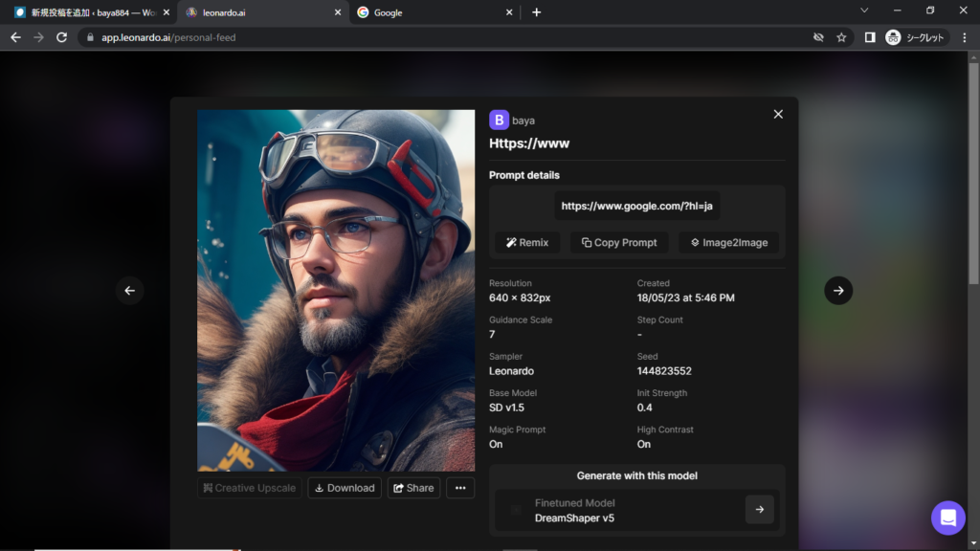
Task: Expand the tab search chevron
Action: click(x=864, y=11)
